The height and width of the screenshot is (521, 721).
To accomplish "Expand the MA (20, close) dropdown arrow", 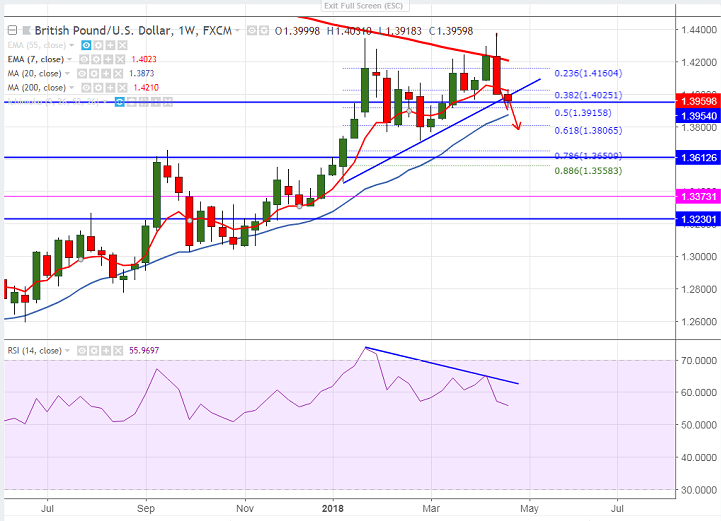I will [x=67, y=74].
